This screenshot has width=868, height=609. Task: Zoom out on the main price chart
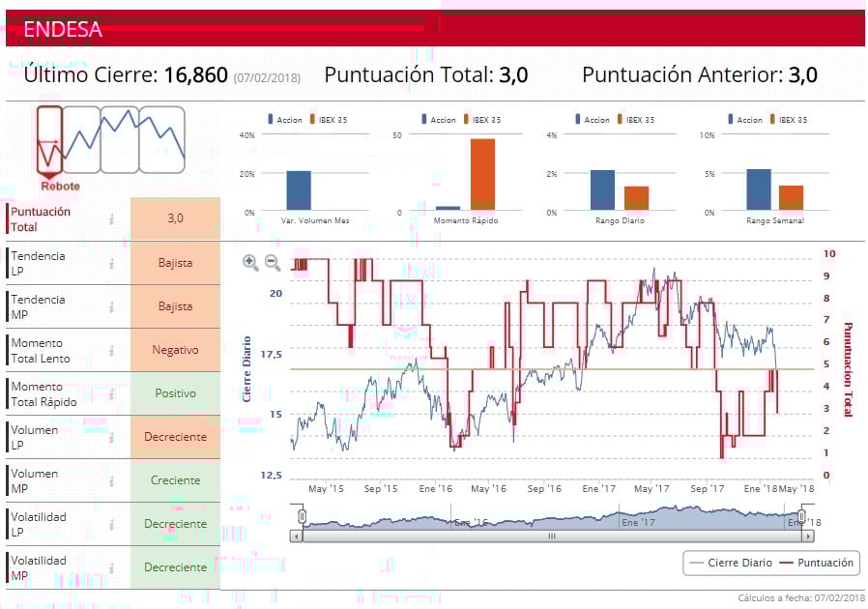click(273, 262)
